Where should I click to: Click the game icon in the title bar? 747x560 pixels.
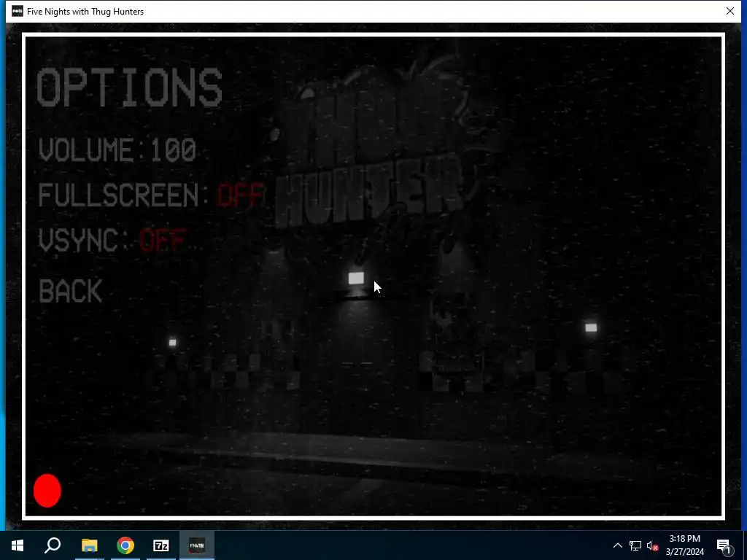coord(18,11)
